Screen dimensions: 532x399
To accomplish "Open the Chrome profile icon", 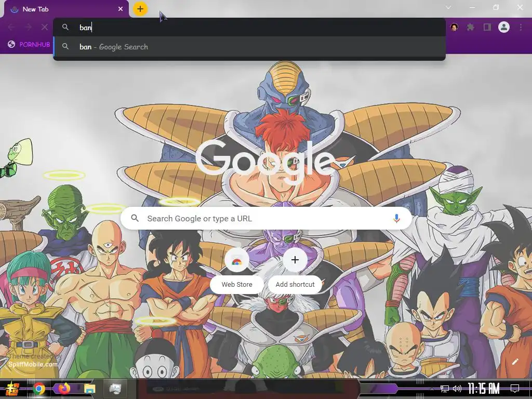I will click(504, 27).
